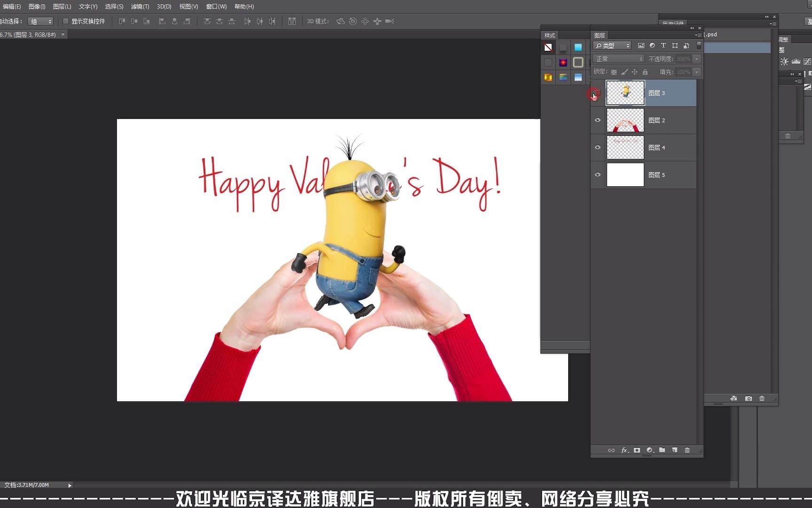Click the align vertical centers icon
The image size is (812, 508).
pyautogui.click(x=134, y=21)
